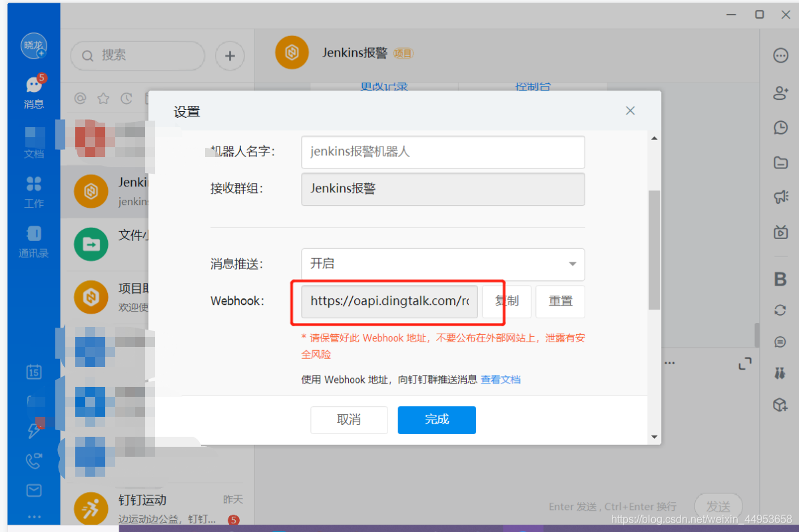
Task: Open group more options circle icon
Action: [781, 56]
